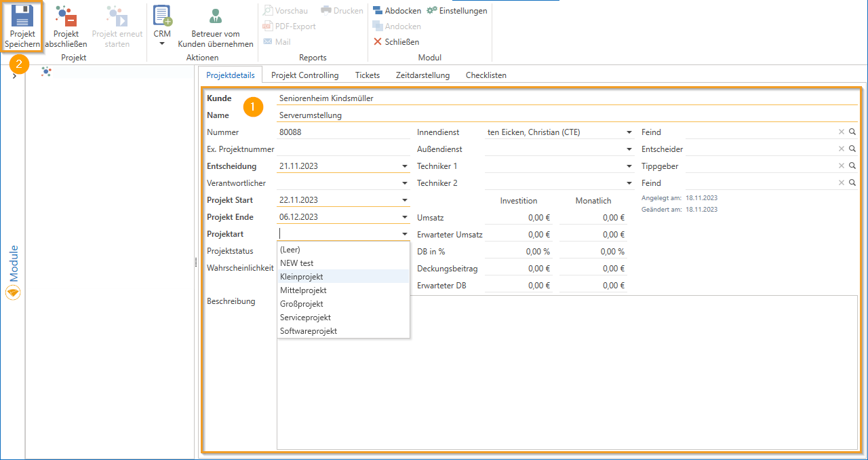The width and height of the screenshot is (868, 460).
Task: Expand the Module sidebar chevron
Action: pyautogui.click(x=14, y=76)
